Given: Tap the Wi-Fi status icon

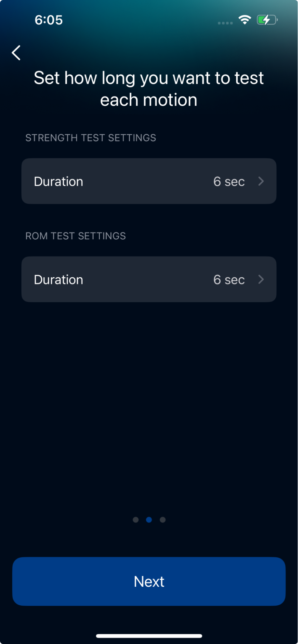Looking at the screenshot, I should point(245,20).
